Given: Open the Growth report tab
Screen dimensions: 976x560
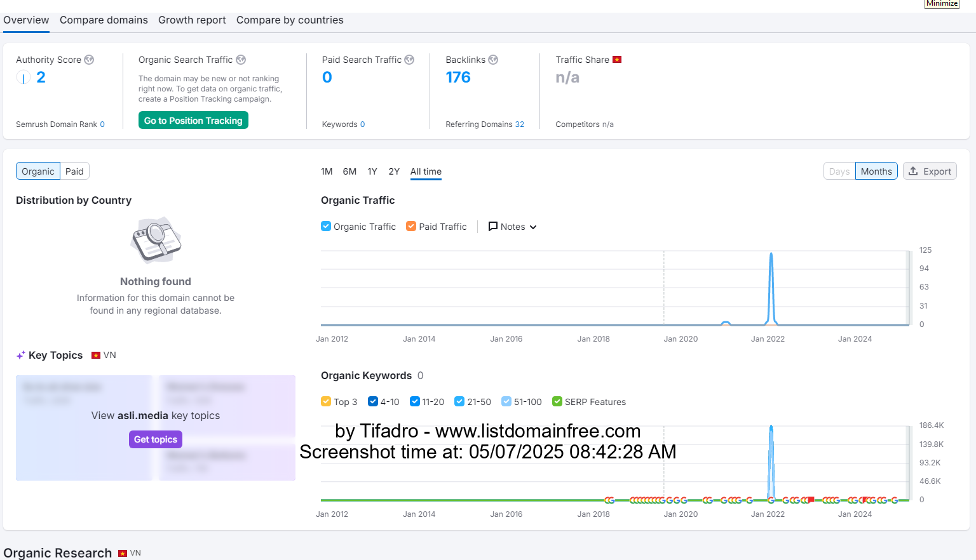Looking at the screenshot, I should 192,20.
